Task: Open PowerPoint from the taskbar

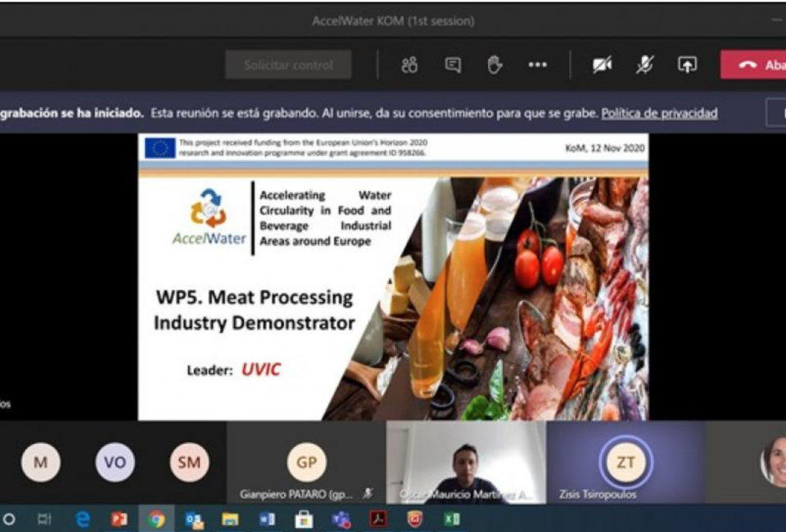Action: pos(120,519)
